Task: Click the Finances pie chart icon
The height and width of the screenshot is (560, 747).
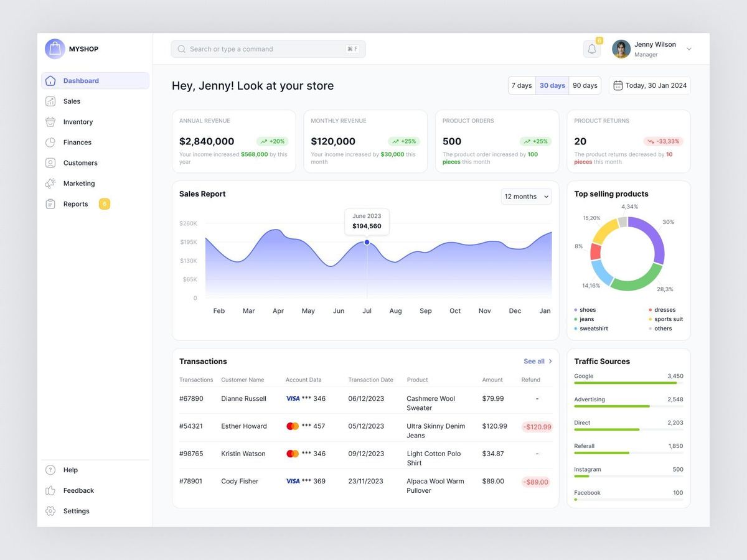Action: click(x=50, y=142)
